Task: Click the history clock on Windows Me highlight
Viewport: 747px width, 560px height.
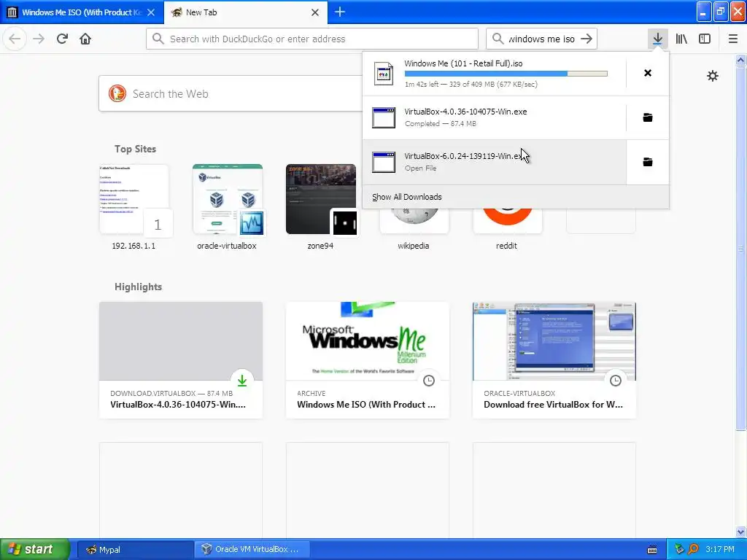Action: tap(429, 380)
